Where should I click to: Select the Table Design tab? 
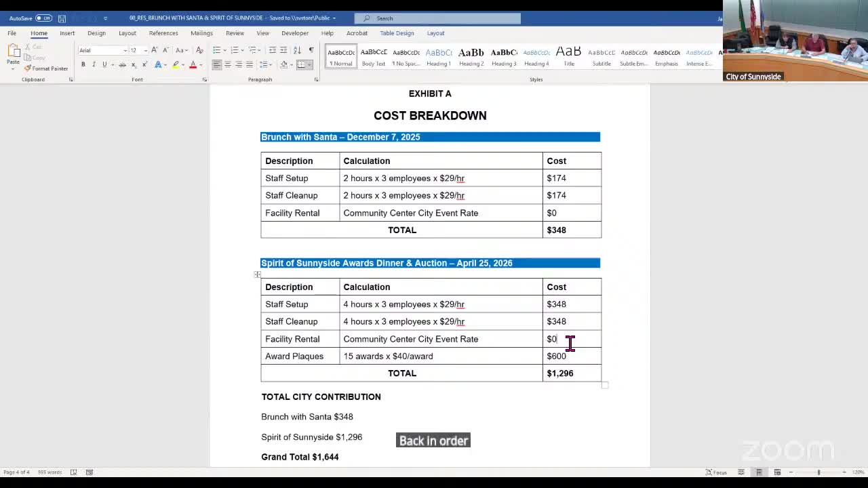click(x=397, y=33)
